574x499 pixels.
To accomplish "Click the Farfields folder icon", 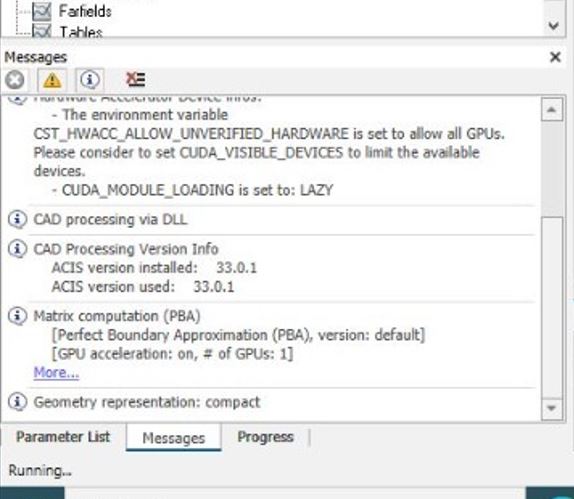I will tap(42, 11).
